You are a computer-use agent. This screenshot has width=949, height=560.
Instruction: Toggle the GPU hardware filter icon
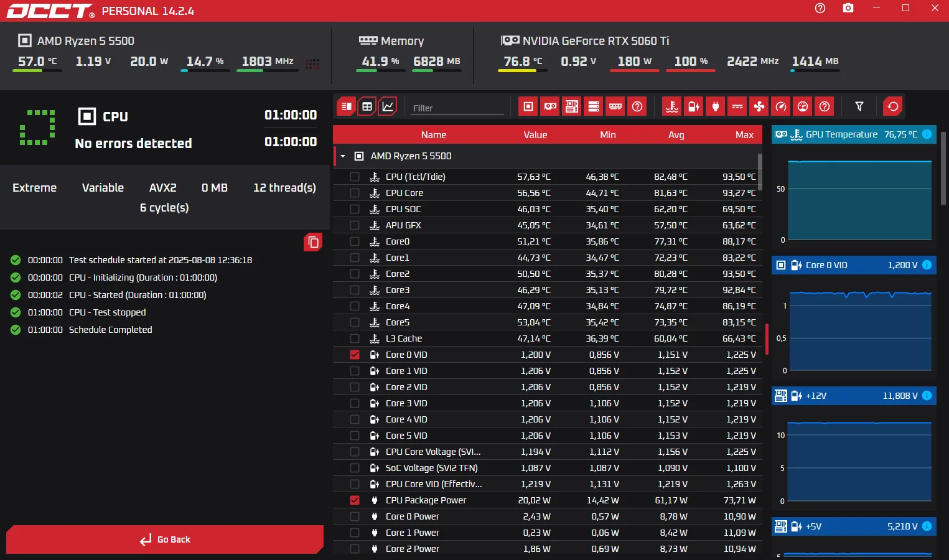click(550, 106)
